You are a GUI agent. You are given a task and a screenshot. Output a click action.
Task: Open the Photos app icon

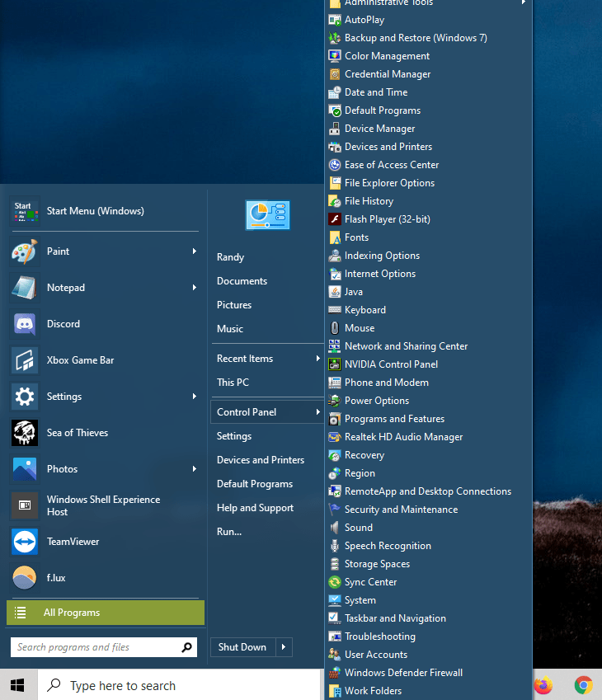25,469
